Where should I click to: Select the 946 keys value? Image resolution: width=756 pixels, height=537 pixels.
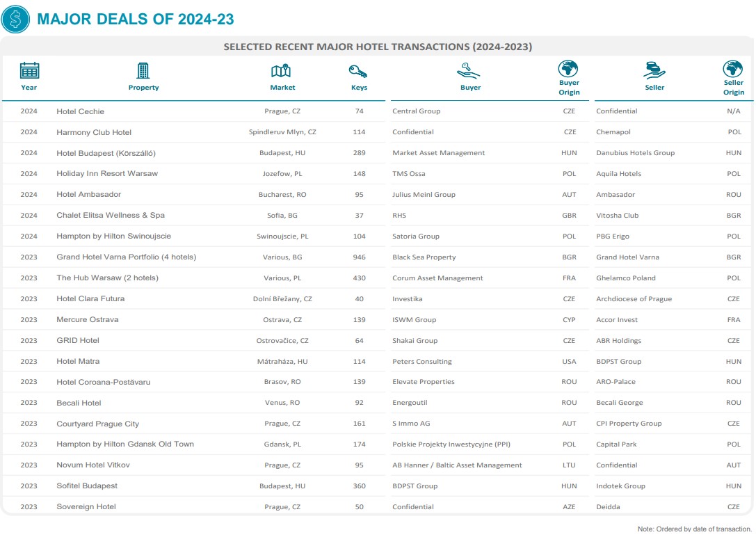pos(359,257)
